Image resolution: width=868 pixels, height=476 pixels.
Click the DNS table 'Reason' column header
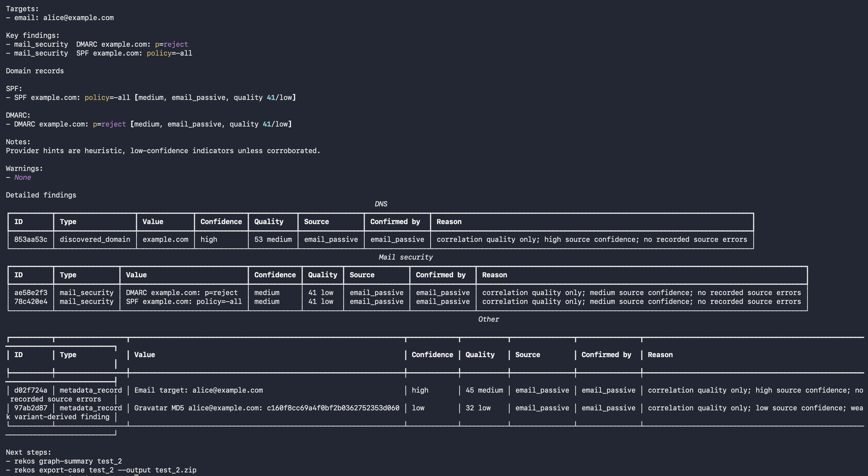click(x=449, y=222)
